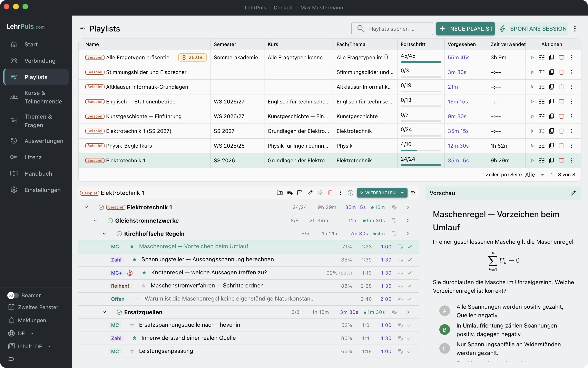Click the Playlists suchen search field
The height and width of the screenshot is (368, 588).
coord(392,29)
